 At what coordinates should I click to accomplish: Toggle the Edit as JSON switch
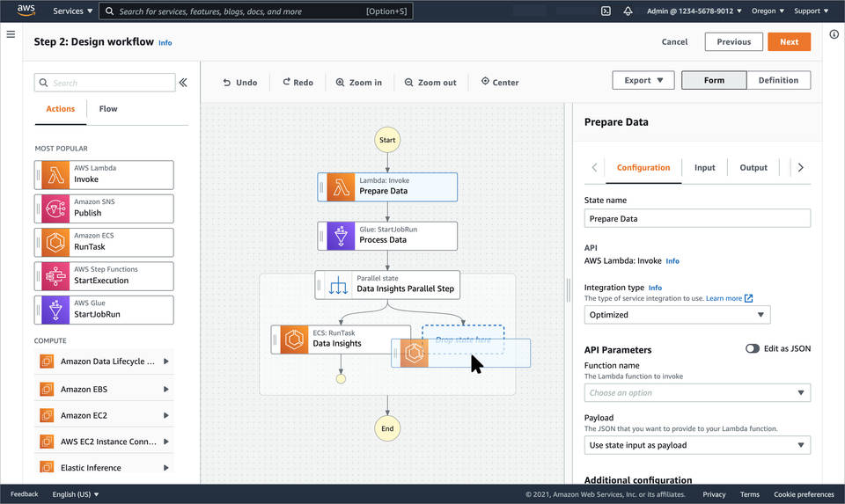[752, 348]
